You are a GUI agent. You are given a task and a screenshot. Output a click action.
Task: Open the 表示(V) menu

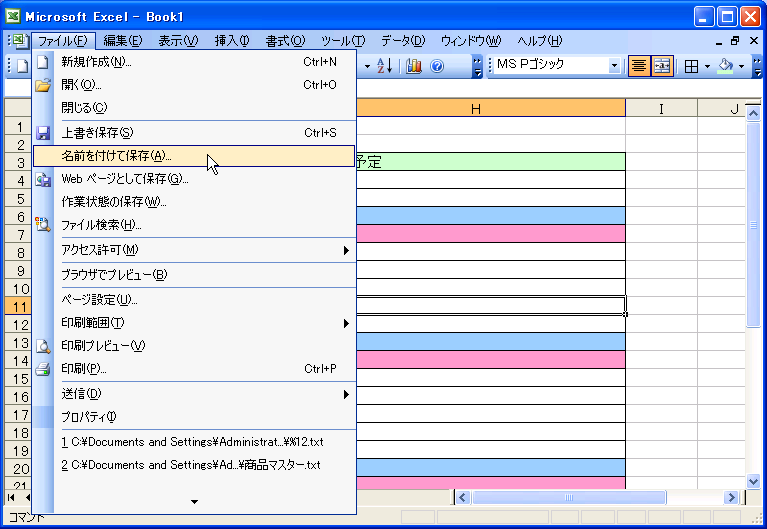click(x=178, y=41)
